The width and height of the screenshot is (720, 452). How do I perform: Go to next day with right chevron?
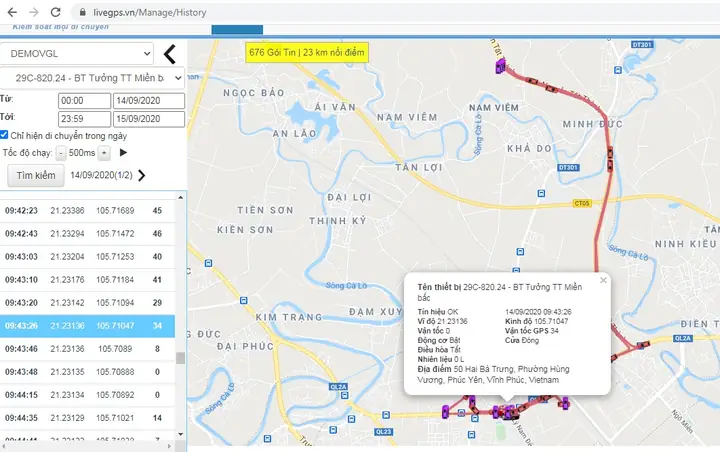[141, 176]
